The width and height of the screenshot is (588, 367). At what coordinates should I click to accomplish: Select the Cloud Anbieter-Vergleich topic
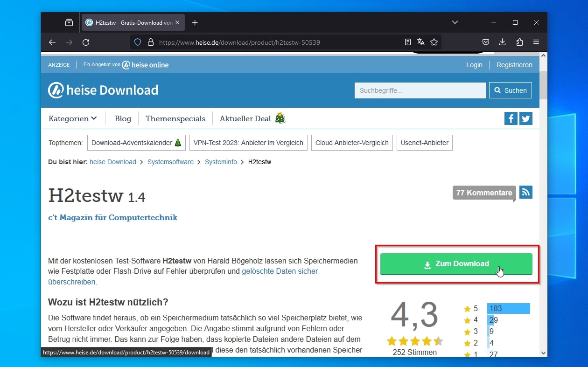(352, 143)
